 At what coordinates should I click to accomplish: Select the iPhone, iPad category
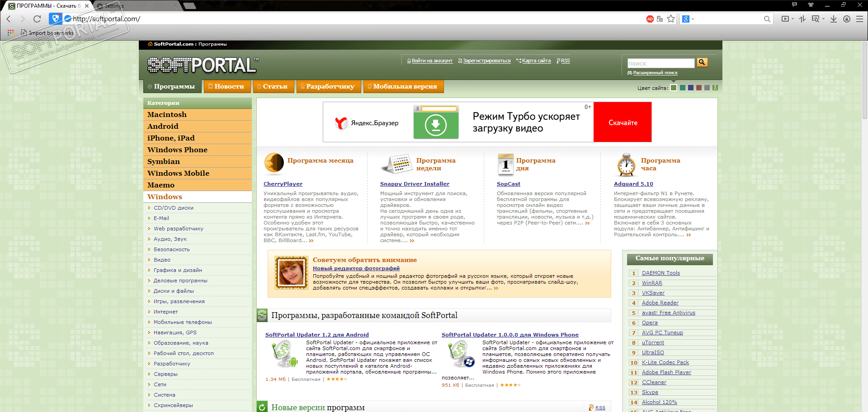tap(198, 138)
